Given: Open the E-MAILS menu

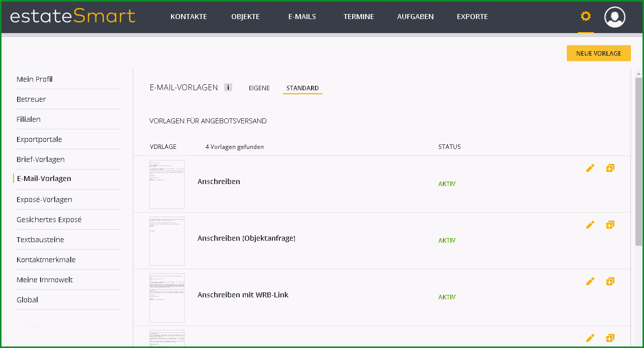Looking at the screenshot, I should [302, 17].
